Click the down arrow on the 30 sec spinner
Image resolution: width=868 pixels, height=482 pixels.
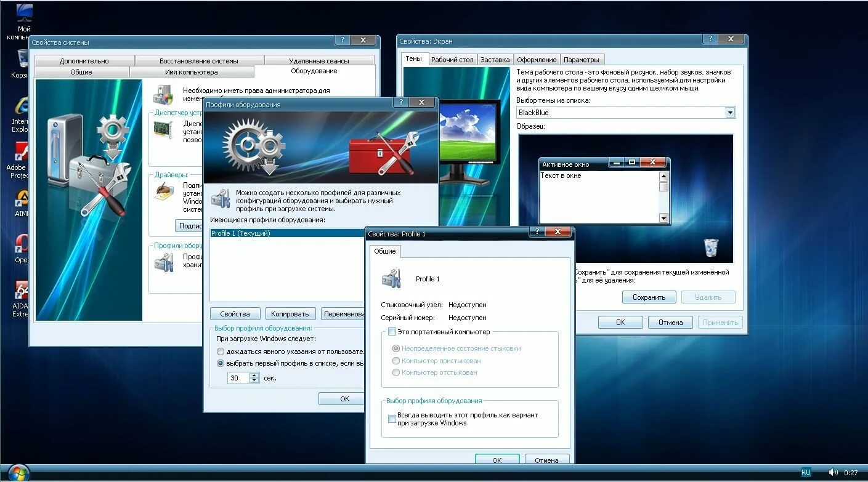pyautogui.click(x=254, y=380)
